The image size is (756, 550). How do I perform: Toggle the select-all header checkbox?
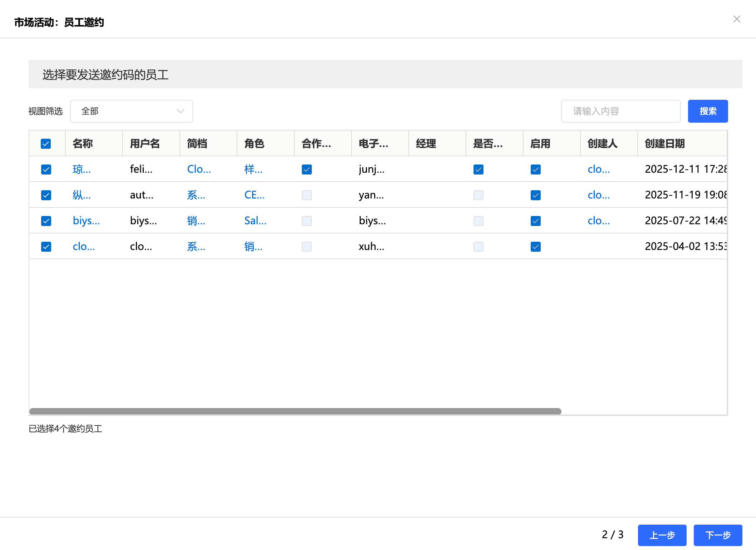coord(46,144)
